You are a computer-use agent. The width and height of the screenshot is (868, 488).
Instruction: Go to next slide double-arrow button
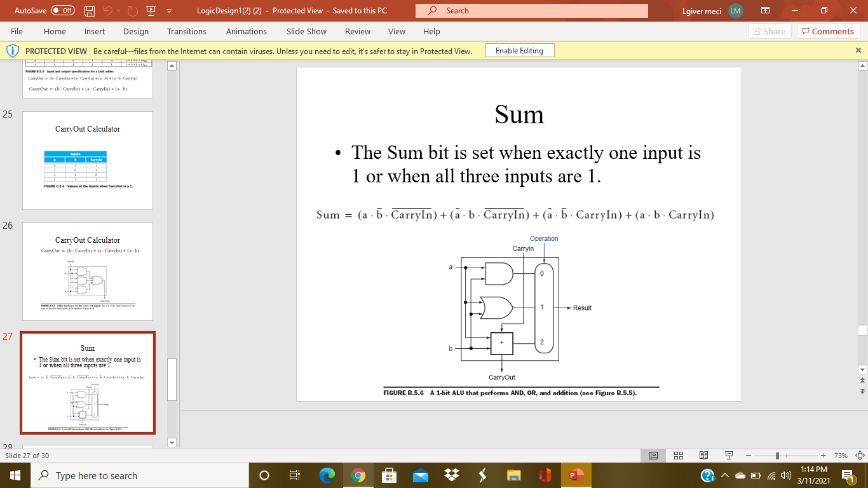tap(862, 391)
